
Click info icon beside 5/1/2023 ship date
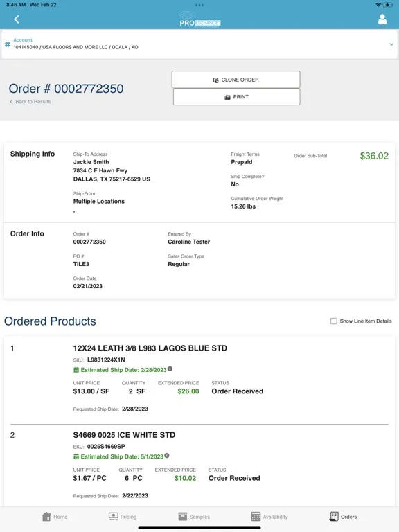click(x=167, y=456)
